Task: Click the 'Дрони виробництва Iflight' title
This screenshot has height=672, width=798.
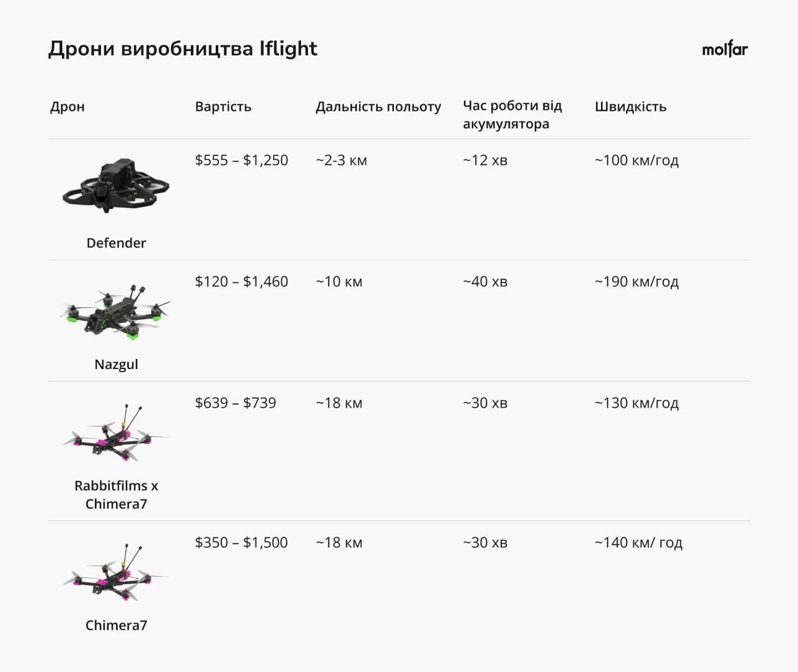Action: [x=183, y=49]
